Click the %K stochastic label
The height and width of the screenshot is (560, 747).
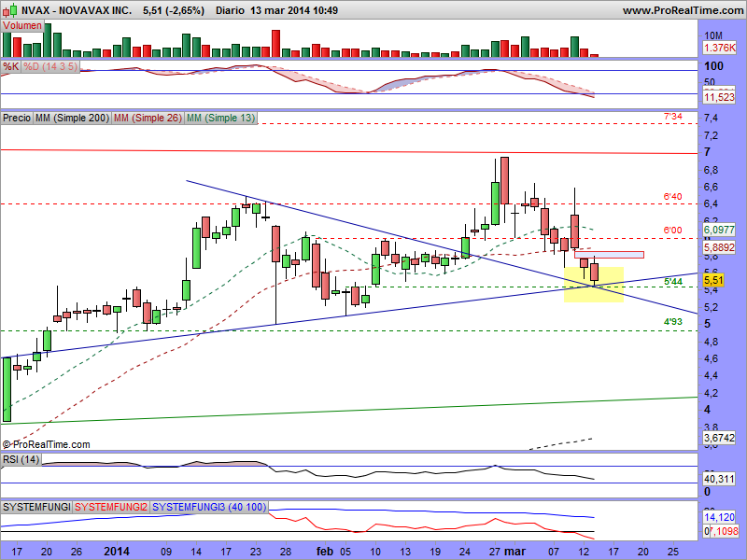[11, 66]
